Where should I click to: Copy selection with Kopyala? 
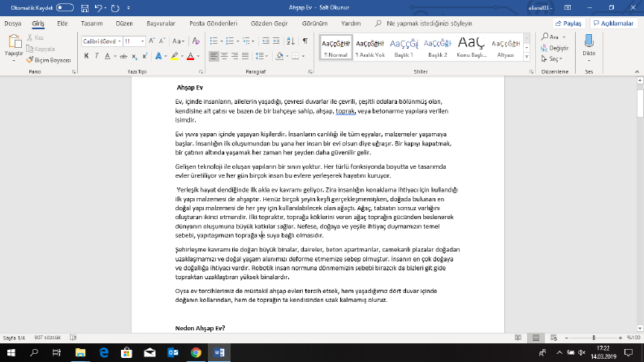pos(41,49)
